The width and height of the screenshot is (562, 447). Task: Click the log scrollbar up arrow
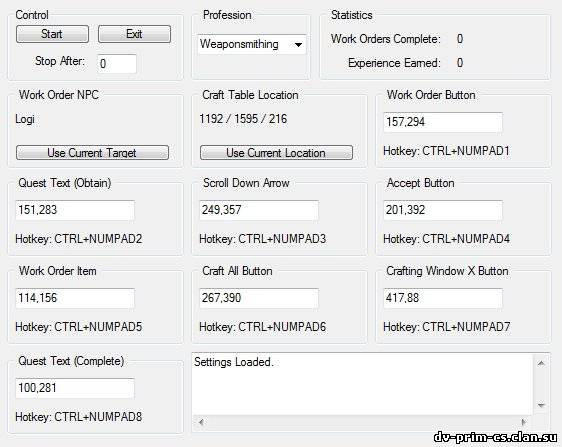point(541,363)
